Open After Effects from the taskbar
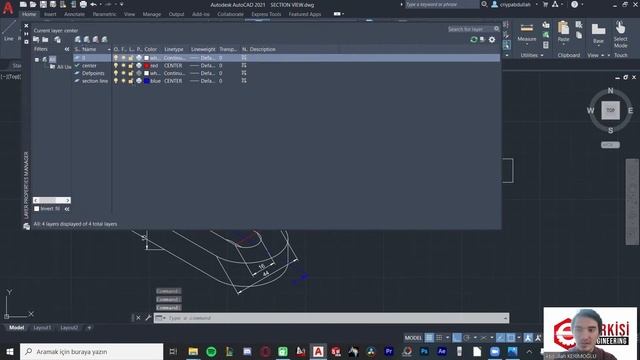The width and height of the screenshot is (640, 360). (442, 351)
